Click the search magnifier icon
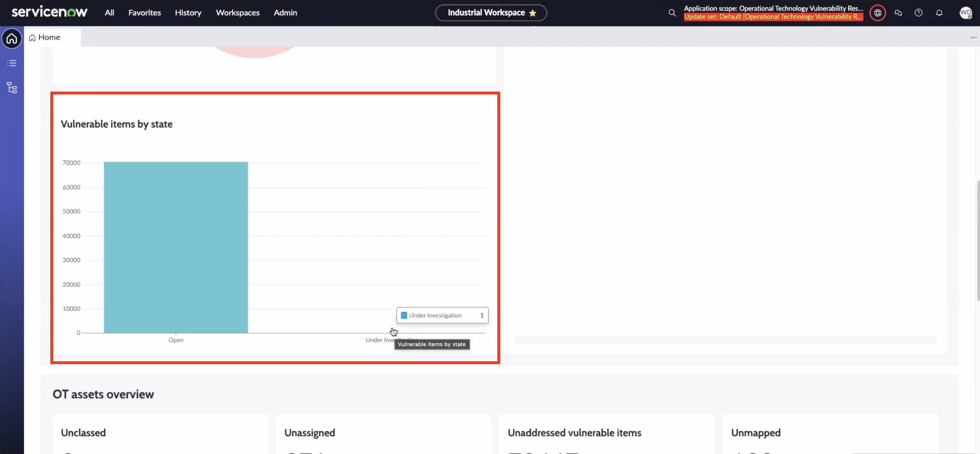 tap(672, 13)
